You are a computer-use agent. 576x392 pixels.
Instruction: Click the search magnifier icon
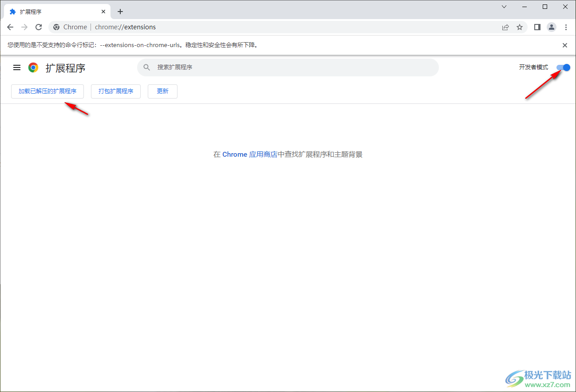[x=147, y=67]
